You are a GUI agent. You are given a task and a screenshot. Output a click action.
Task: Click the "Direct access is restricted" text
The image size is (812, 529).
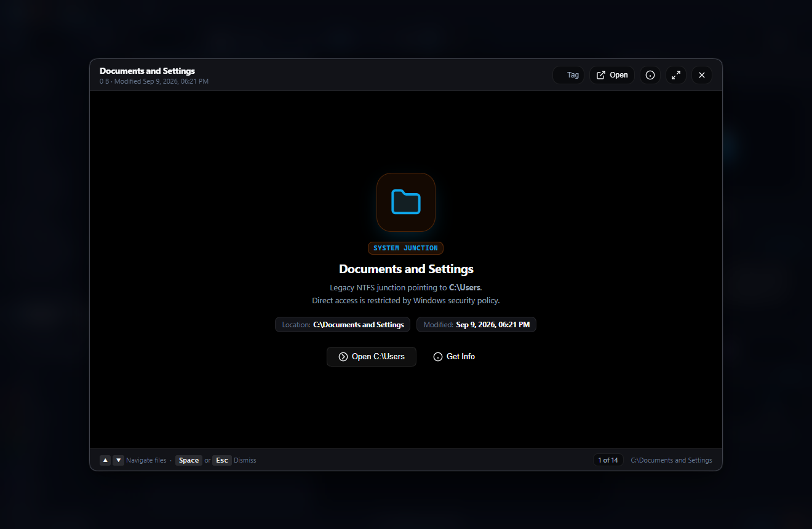click(406, 301)
